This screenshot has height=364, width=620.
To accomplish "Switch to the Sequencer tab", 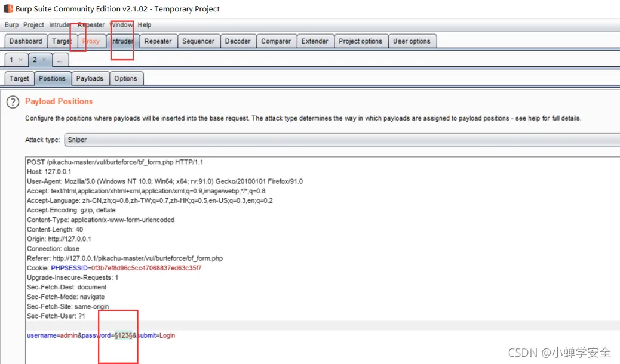I will click(198, 41).
